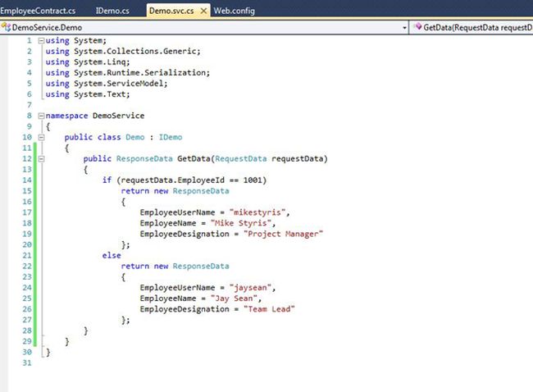The image size is (533, 392).
Task: Close the Demo.svc.cs tab
Action: click(x=203, y=11)
